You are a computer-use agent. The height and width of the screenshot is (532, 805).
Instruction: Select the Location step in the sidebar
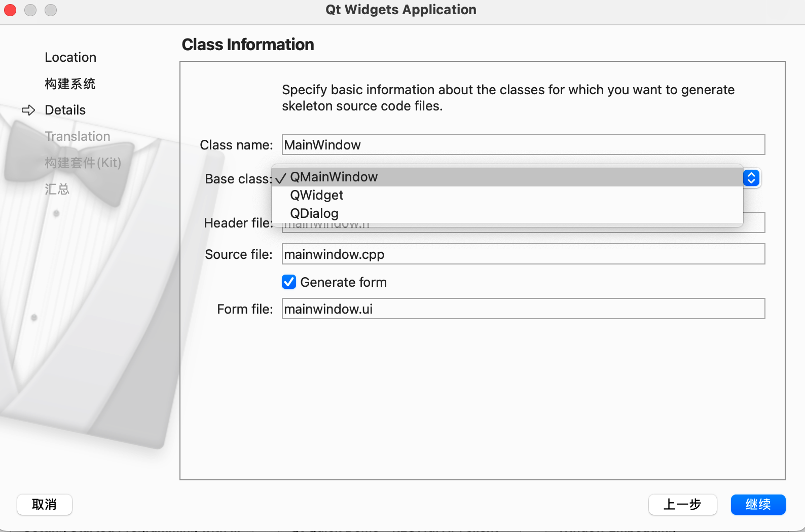70,57
